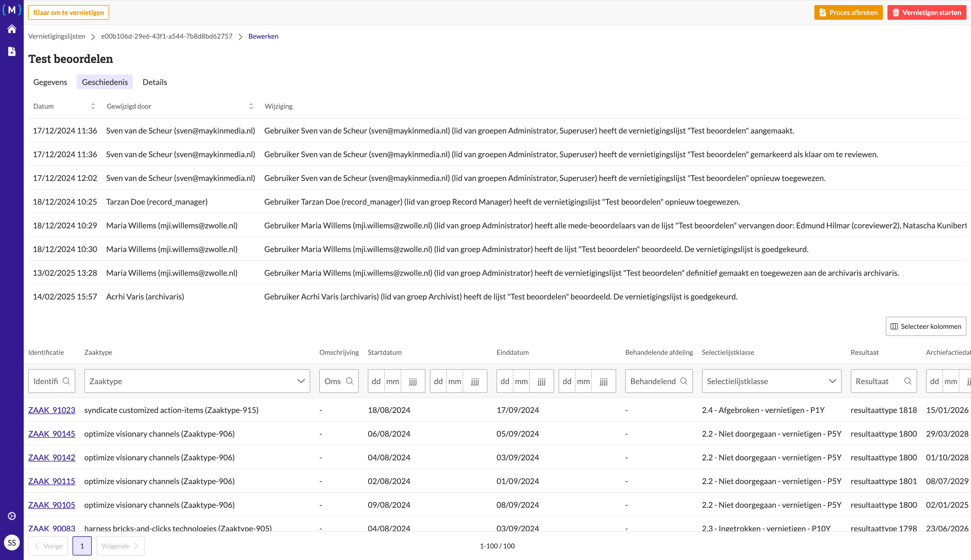Open Vernietigingslijsten breadcrumb link
Screen dimensions: 971x560
tap(56, 36)
